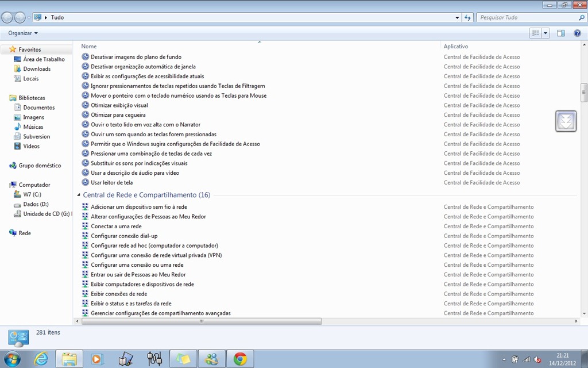Sort by the Nome column header
This screenshot has width=588, height=368.
[x=89, y=46]
